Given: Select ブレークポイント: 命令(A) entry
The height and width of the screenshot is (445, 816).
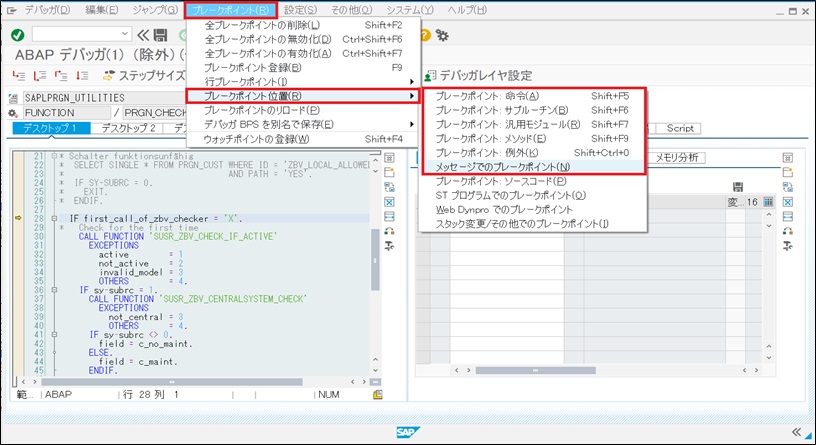Looking at the screenshot, I should 532,96.
